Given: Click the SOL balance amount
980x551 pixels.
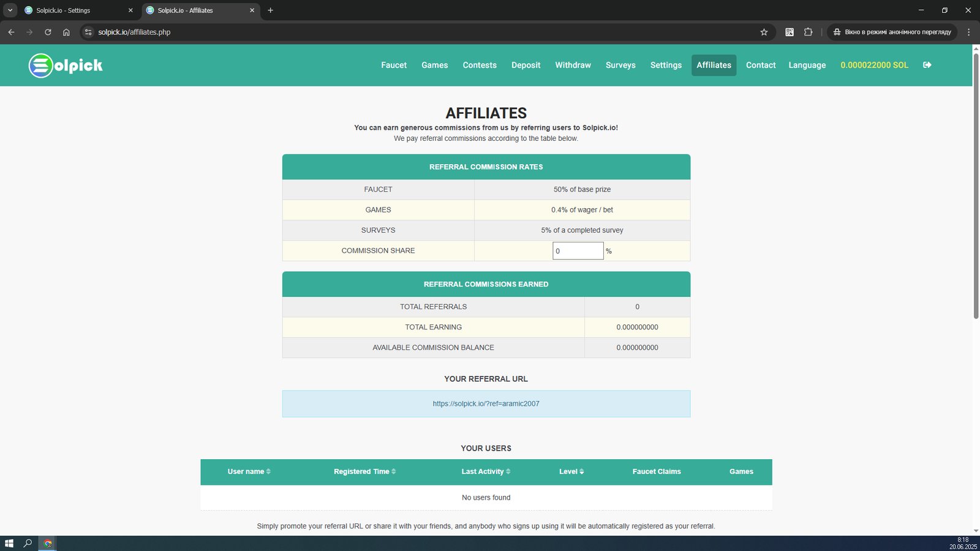Looking at the screenshot, I should click(x=875, y=65).
